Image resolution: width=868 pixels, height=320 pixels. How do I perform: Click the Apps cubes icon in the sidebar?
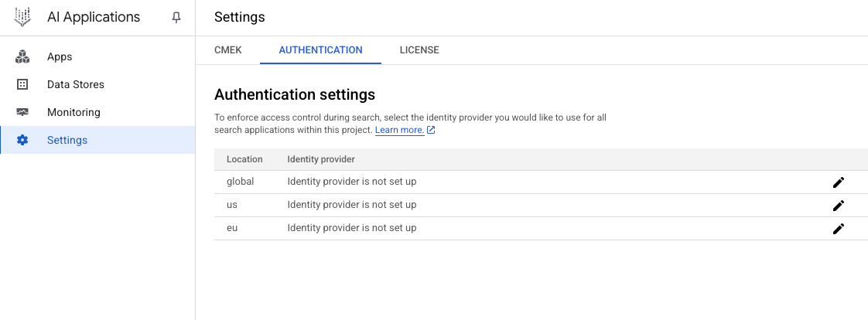coord(22,57)
